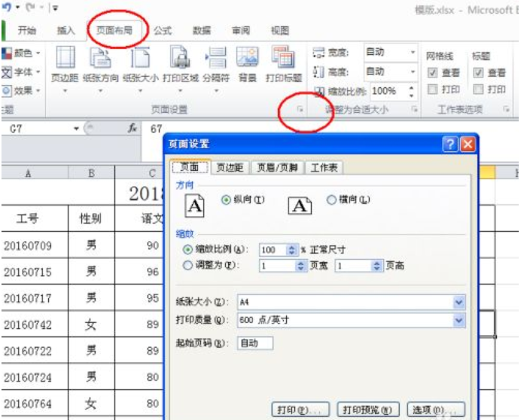Open the 打印质量 600 点/英寸 dropdown
The height and width of the screenshot is (420, 527).
(459, 320)
